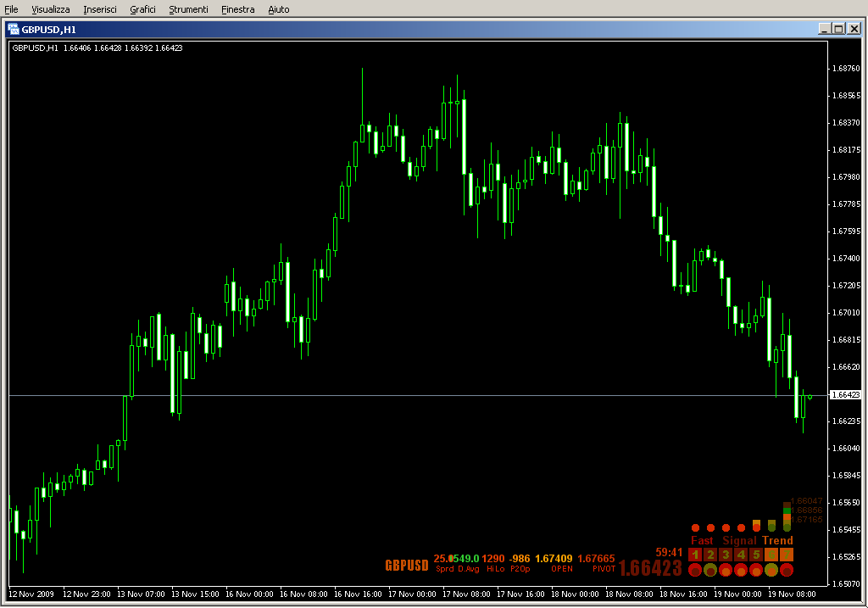
Task: Click the GBPUSD,H1 title bar text
Action: coord(48,30)
